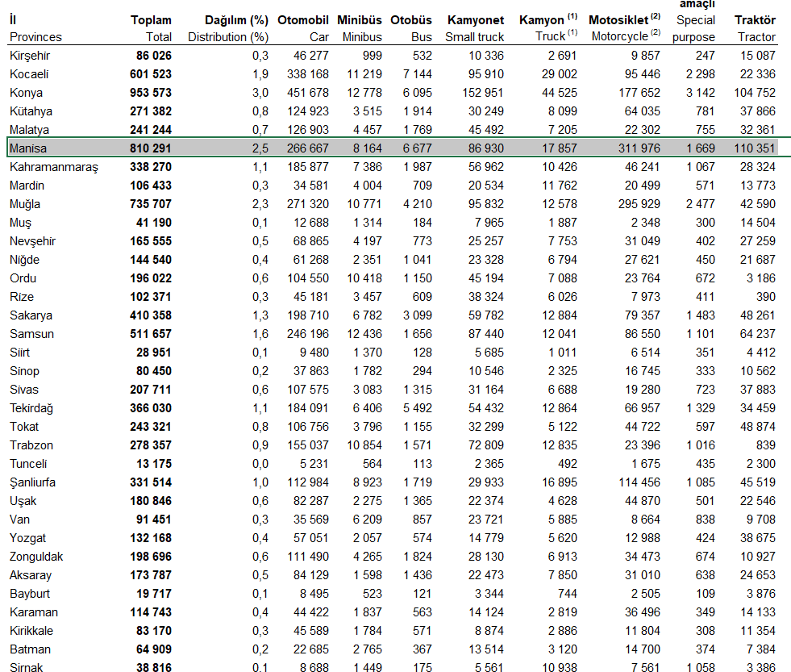Select Tokat tractor value 48 874
Screen dimensions: 791x672
[x=758, y=427]
